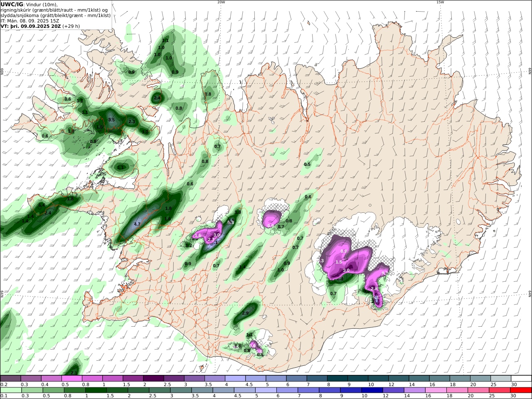Screen dimensions: 532x399
Task: Click the '15W' longitude label
Action: [x=440, y=2]
